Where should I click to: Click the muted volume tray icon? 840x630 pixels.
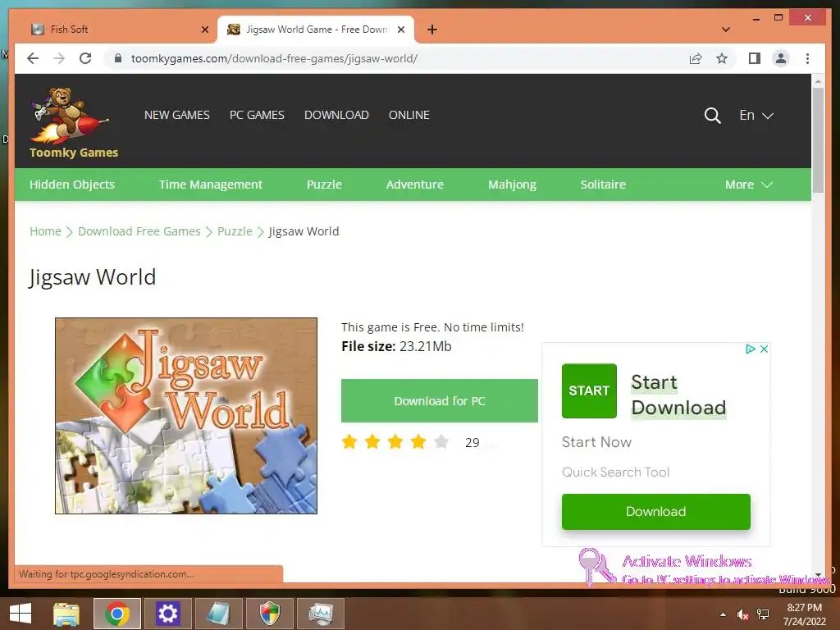click(x=742, y=614)
